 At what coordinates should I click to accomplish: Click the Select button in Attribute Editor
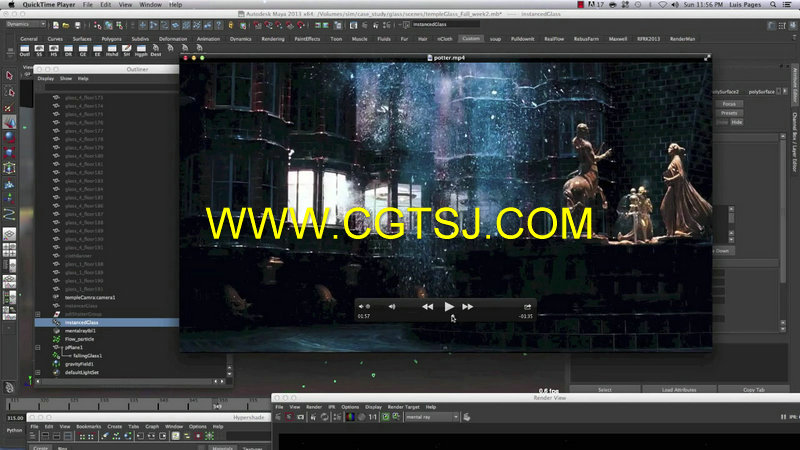click(605, 390)
